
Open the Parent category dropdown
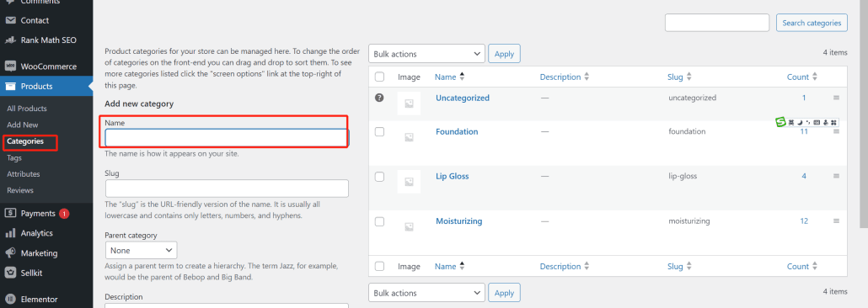coord(142,251)
